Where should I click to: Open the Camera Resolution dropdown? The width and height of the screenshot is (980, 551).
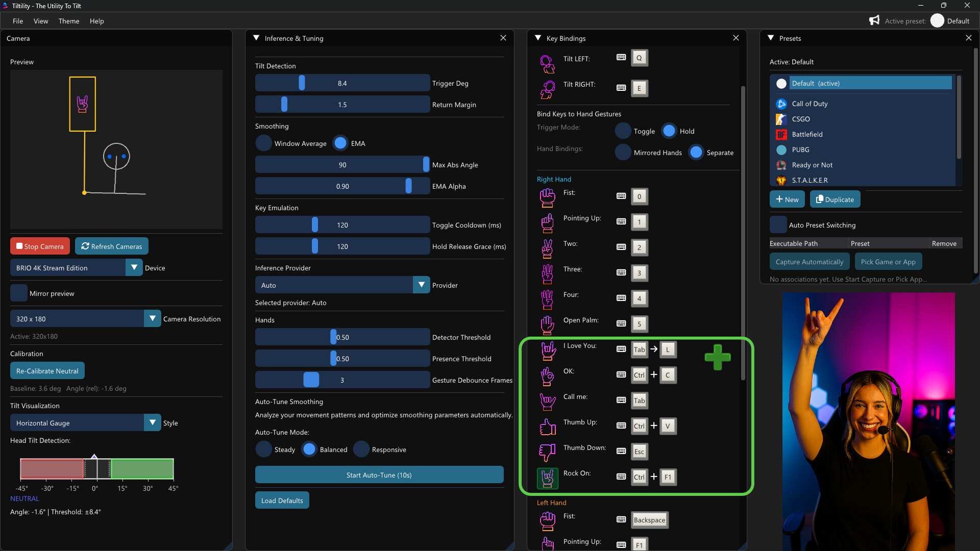152,318
